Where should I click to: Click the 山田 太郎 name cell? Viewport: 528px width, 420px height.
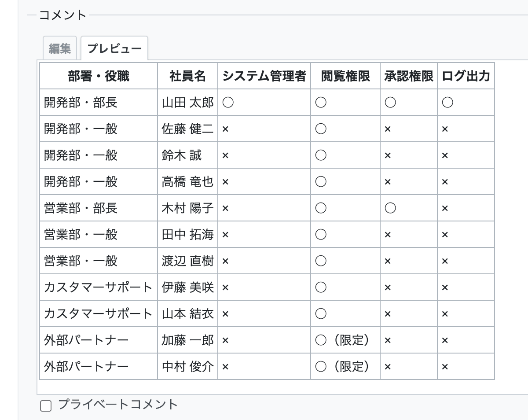coord(188,103)
